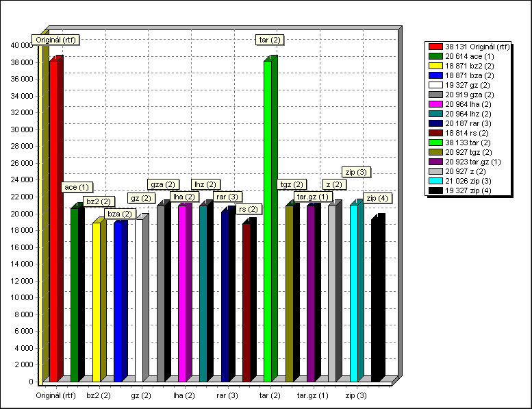Click y-axis value '2 000'
This screenshot has width=532, height=409.
[x=24, y=365]
